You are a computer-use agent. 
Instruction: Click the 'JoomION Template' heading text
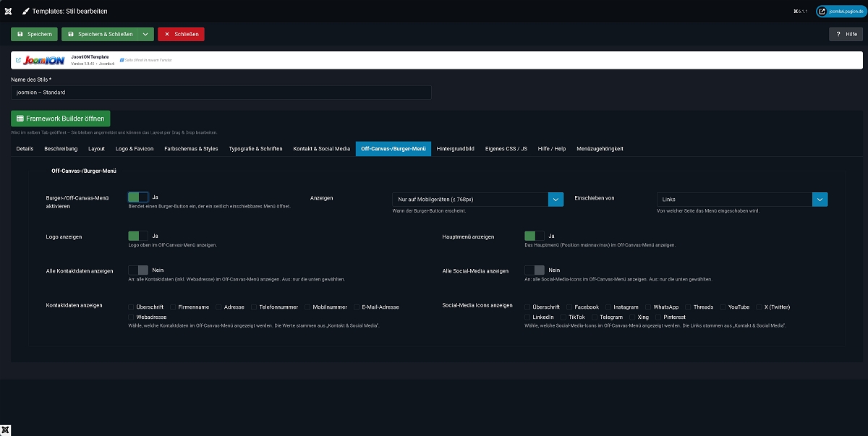click(90, 56)
